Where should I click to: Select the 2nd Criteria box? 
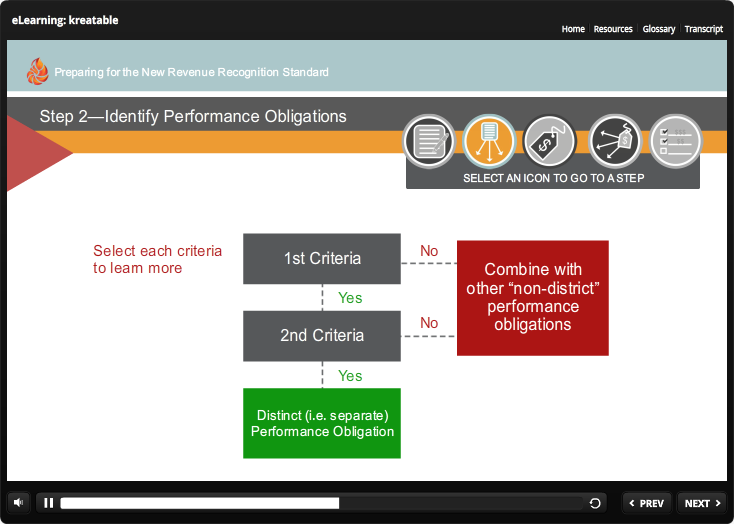[x=322, y=336]
